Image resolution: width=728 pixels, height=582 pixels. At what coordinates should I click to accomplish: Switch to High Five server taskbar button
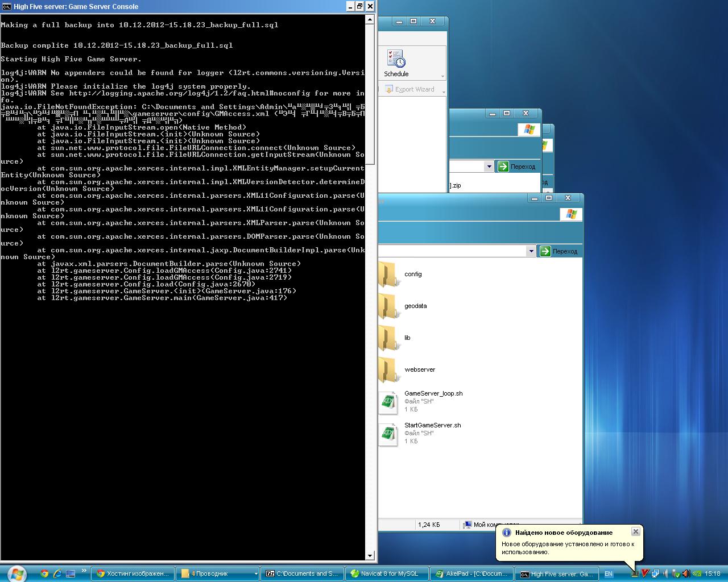(x=556, y=574)
